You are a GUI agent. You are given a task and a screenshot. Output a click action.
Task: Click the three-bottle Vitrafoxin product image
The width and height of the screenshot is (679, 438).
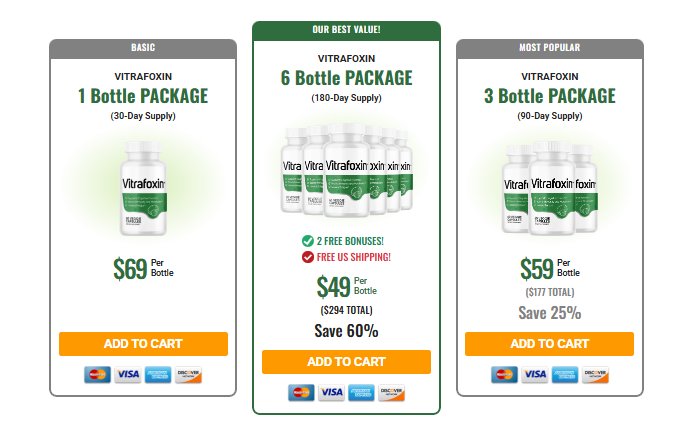pos(550,188)
